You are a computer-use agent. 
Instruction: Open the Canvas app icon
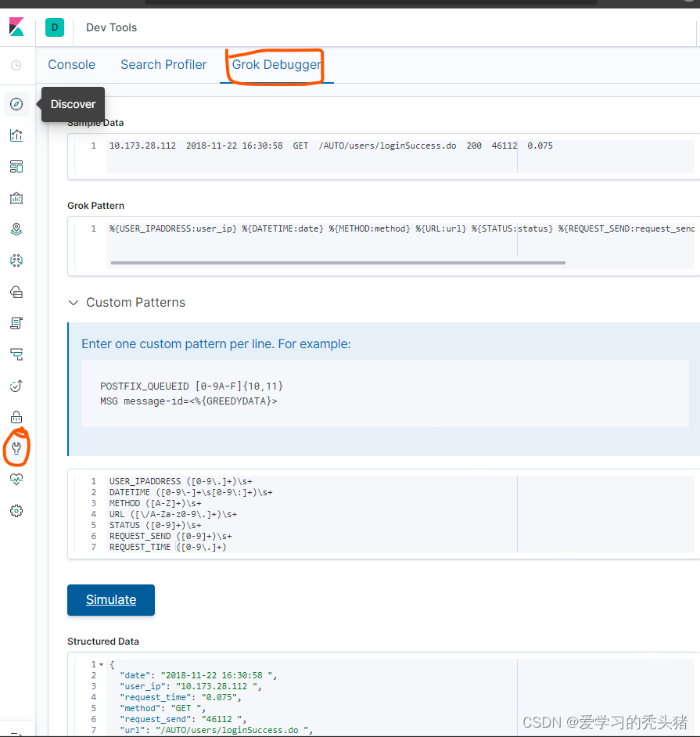click(x=16, y=198)
